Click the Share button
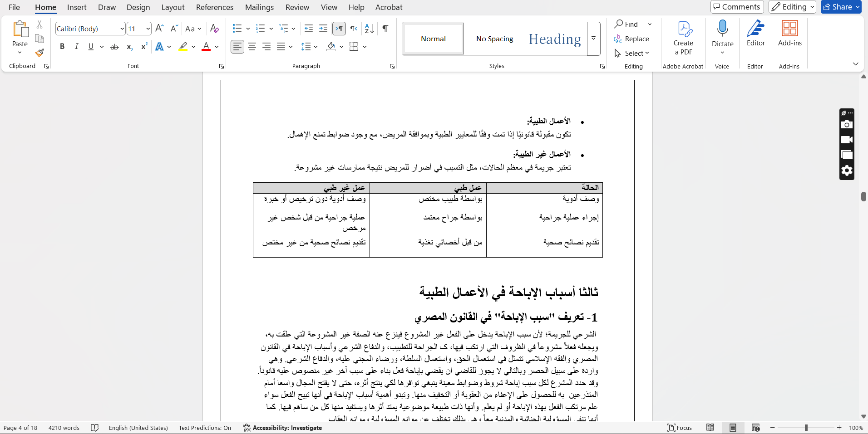 coord(841,7)
